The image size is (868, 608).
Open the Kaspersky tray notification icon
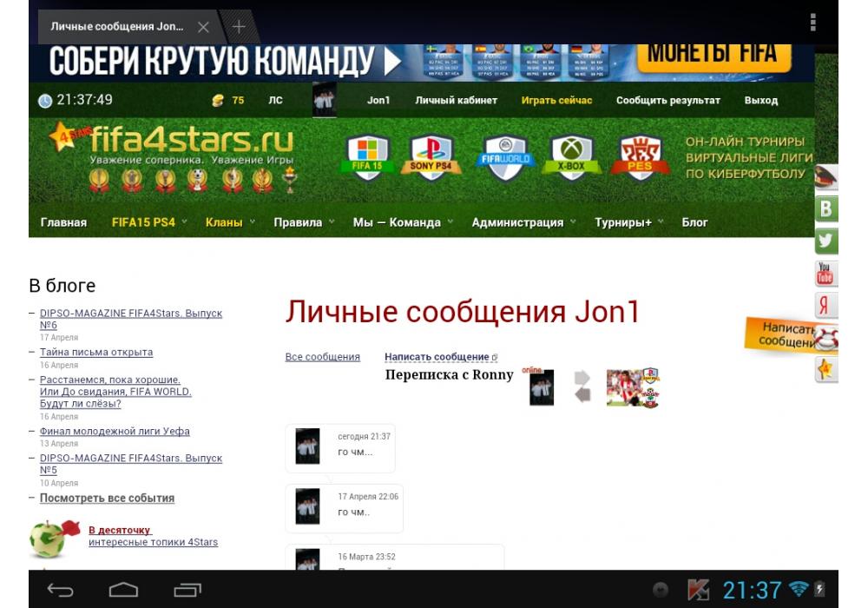698,591
